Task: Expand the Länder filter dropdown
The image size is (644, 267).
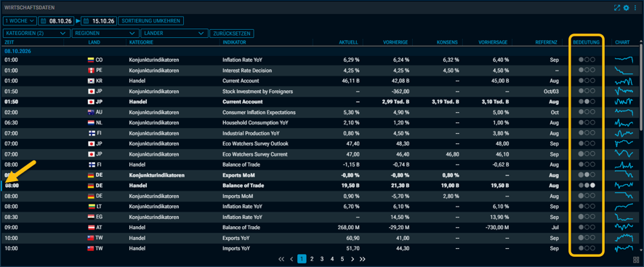Action: (174, 33)
